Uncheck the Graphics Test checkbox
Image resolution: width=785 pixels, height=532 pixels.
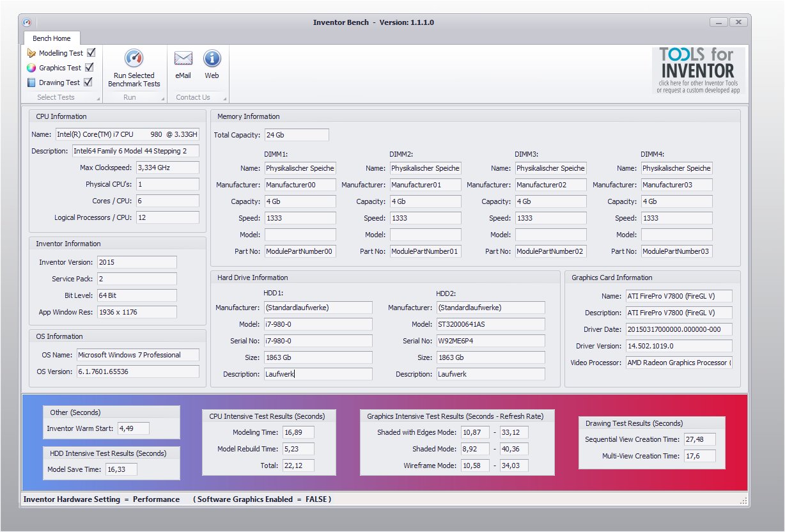pyautogui.click(x=89, y=68)
